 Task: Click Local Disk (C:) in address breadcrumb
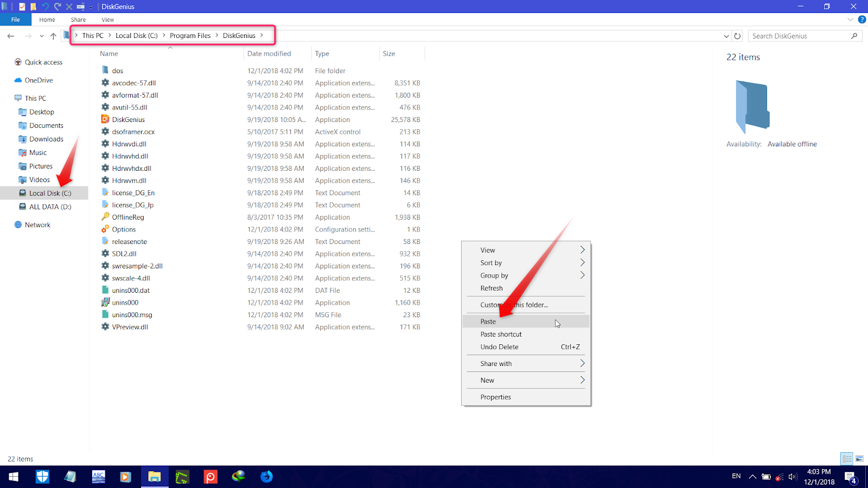coord(136,35)
